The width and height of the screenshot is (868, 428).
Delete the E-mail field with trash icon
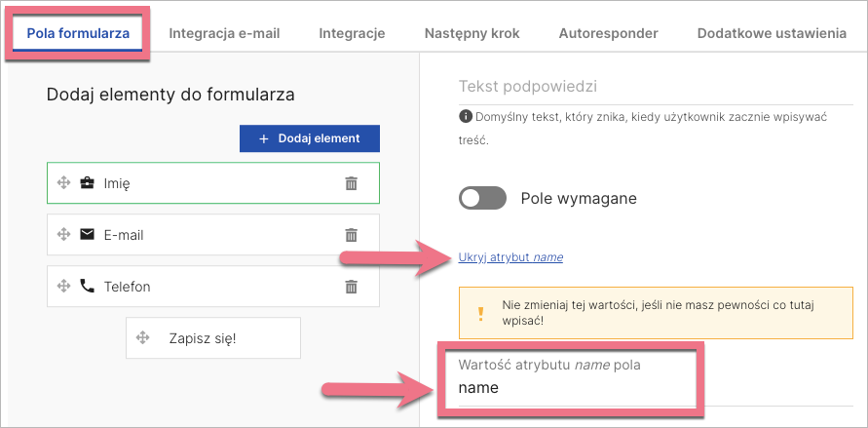351,234
